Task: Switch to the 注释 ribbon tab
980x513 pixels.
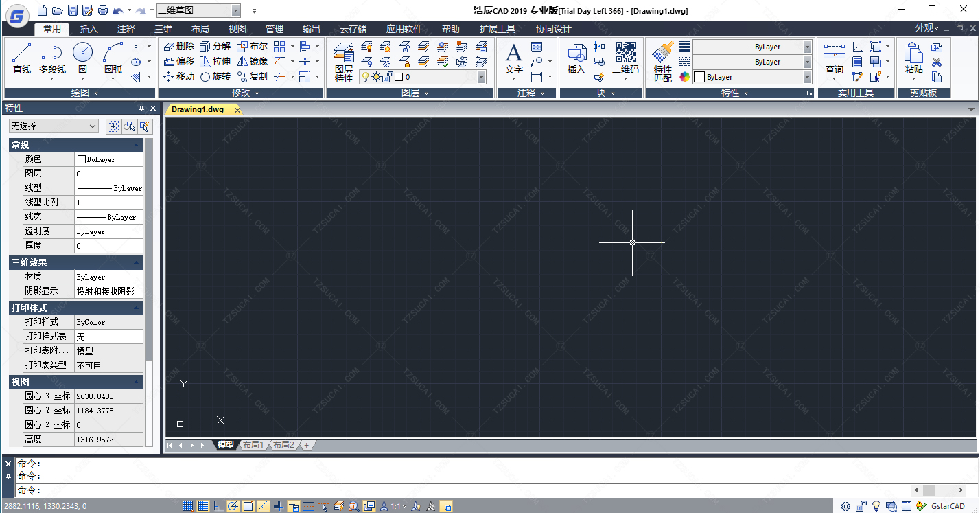Action: [x=126, y=29]
